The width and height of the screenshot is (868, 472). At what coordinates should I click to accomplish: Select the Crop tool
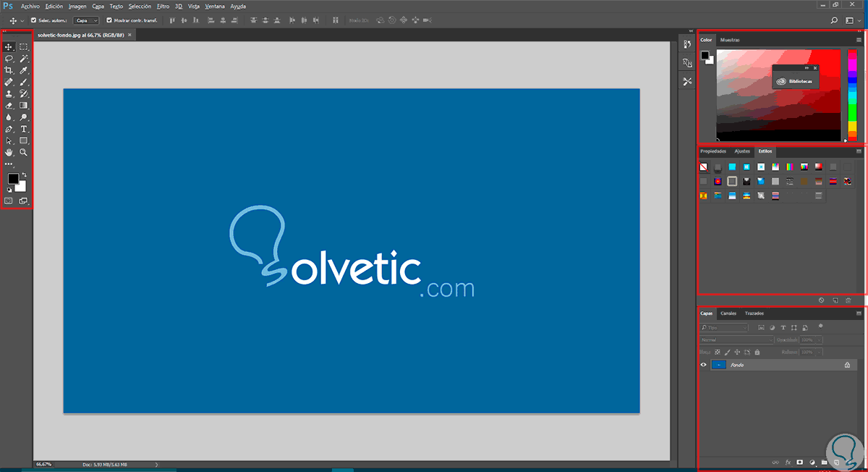[9, 70]
